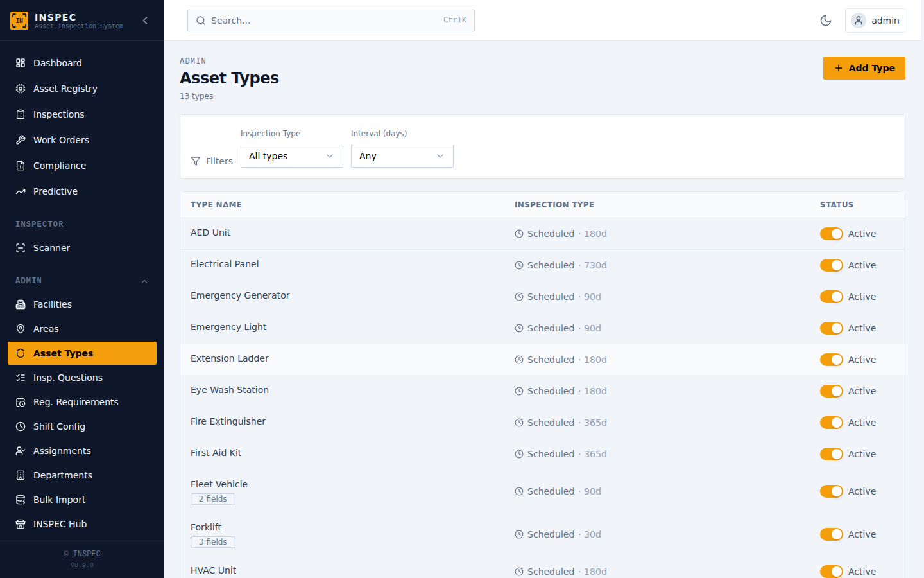Viewport: 924px width, 578px height.
Task: Click the Bulk Import database icon
Action: coord(21,500)
